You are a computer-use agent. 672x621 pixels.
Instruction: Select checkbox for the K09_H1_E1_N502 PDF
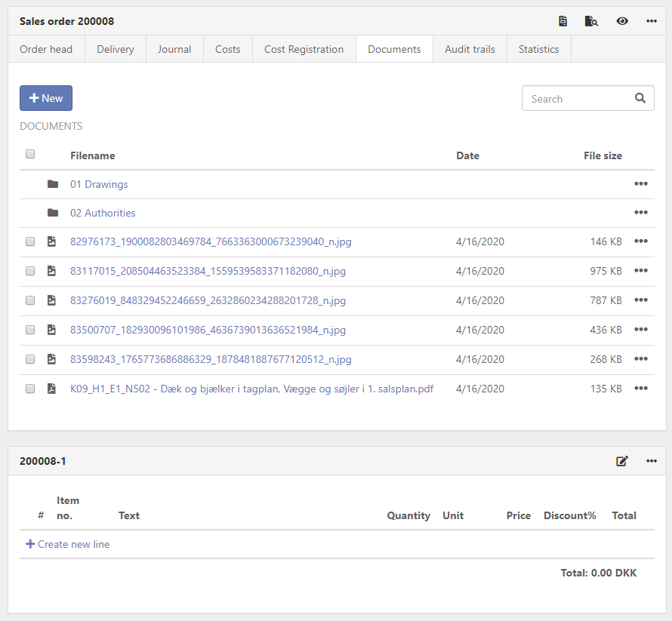30,389
